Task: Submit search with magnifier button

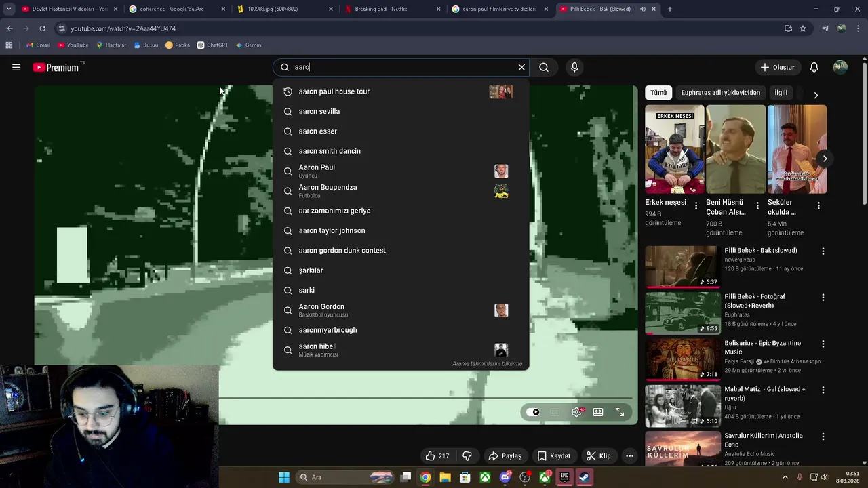Action: click(x=544, y=67)
